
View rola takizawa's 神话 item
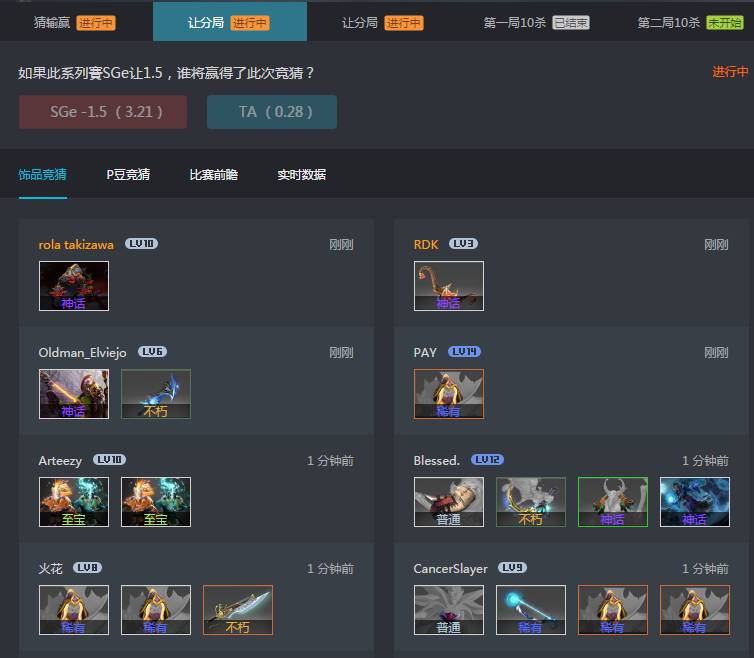point(74,286)
